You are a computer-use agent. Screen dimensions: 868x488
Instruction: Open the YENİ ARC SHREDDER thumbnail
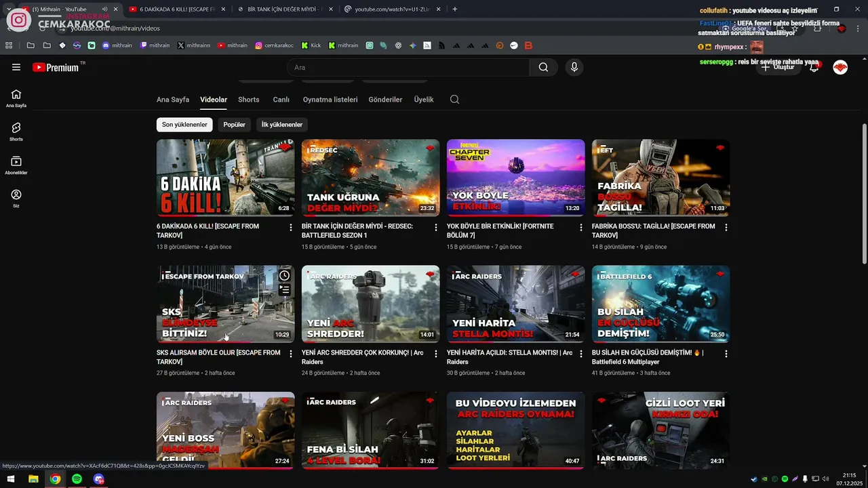click(x=370, y=304)
